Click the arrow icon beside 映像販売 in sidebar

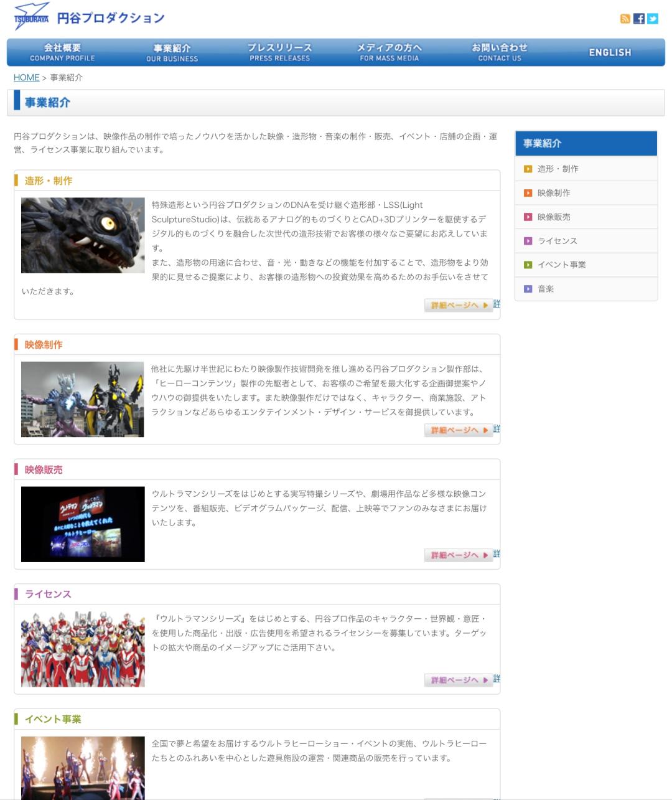[x=528, y=217]
